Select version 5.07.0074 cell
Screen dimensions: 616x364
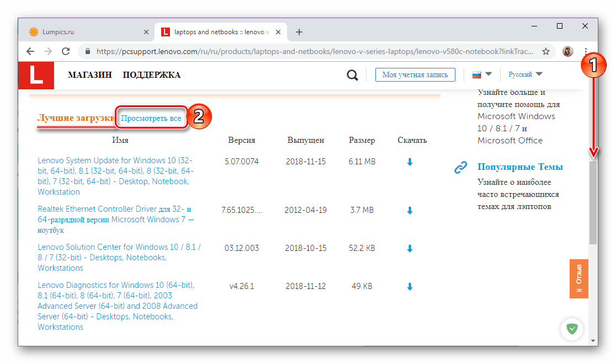pos(242,162)
